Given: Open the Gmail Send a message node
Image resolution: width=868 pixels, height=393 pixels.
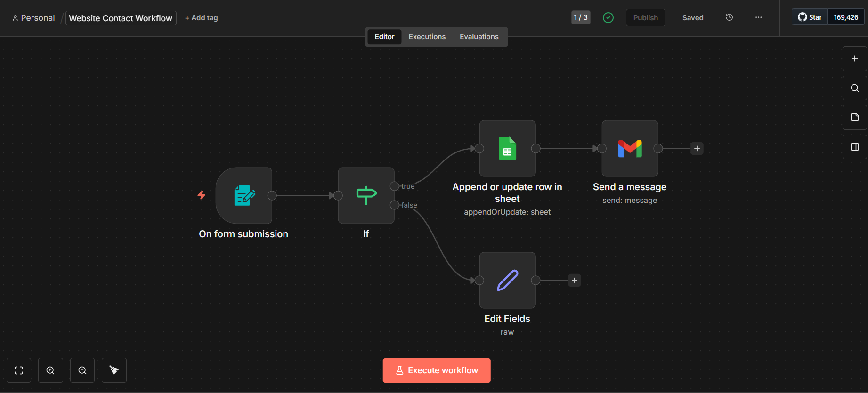Looking at the screenshot, I should [x=630, y=148].
